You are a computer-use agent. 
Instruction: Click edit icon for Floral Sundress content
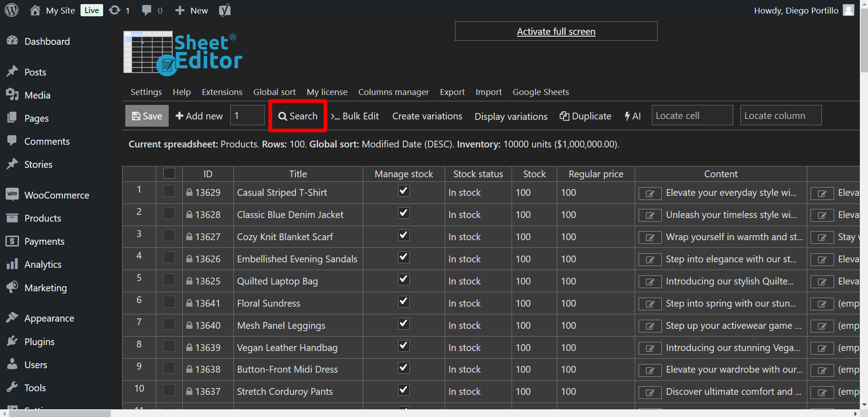pyautogui.click(x=650, y=304)
